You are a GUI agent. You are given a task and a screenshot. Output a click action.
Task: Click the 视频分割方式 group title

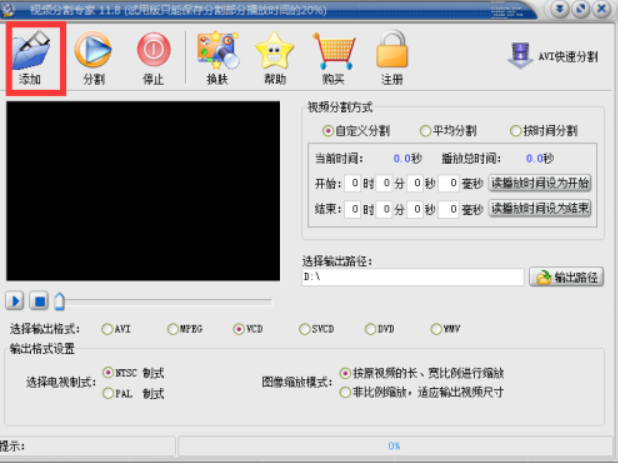[x=340, y=107]
